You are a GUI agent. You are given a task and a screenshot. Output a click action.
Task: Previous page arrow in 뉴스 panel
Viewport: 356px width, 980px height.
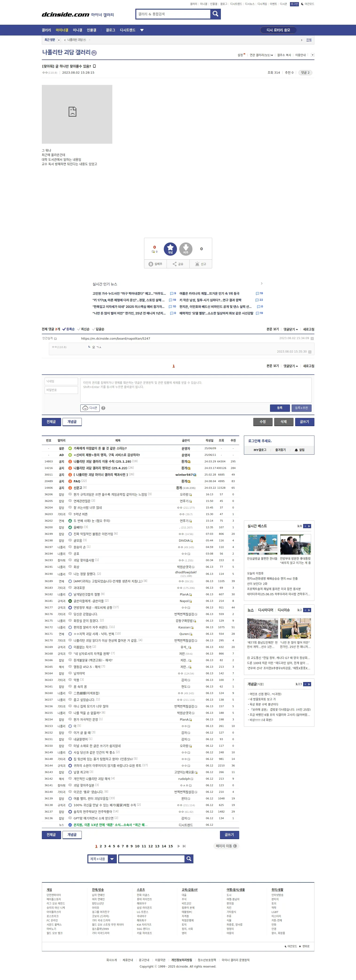305,610
